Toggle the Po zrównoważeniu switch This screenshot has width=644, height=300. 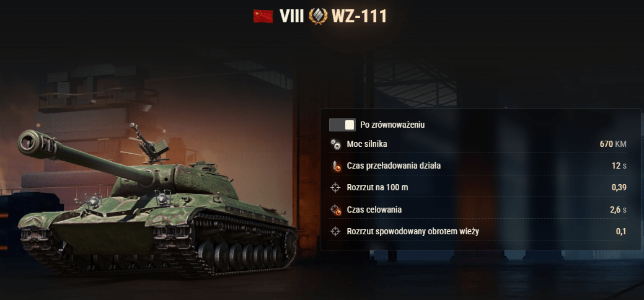tap(342, 125)
